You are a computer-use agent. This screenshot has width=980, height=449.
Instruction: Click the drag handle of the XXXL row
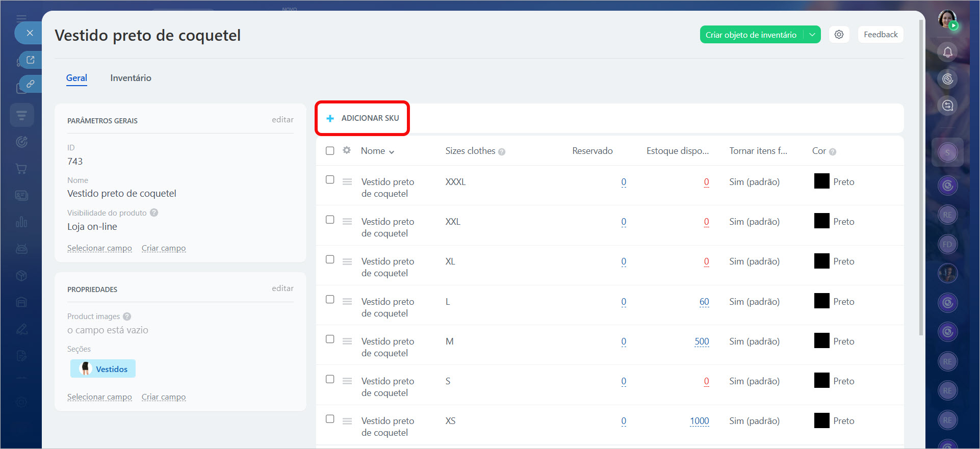(347, 182)
